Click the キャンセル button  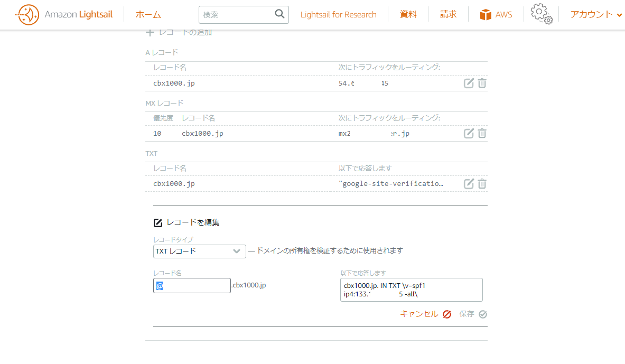pyautogui.click(x=425, y=314)
